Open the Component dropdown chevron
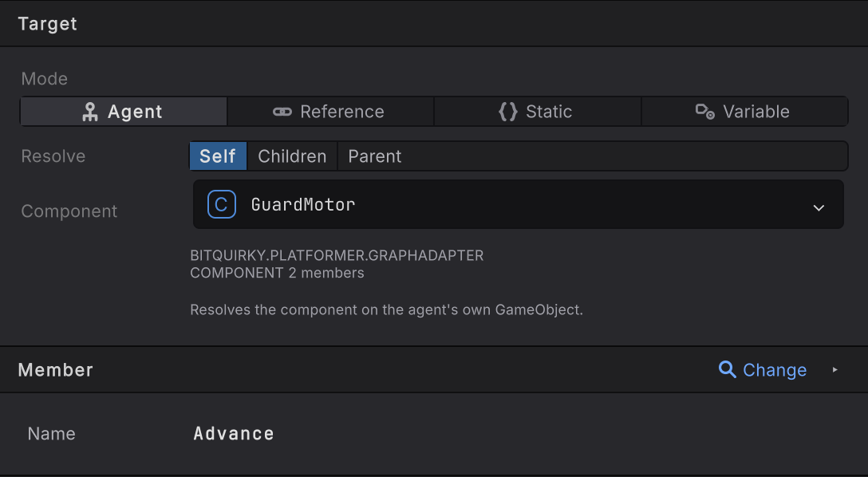 [x=819, y=207]
